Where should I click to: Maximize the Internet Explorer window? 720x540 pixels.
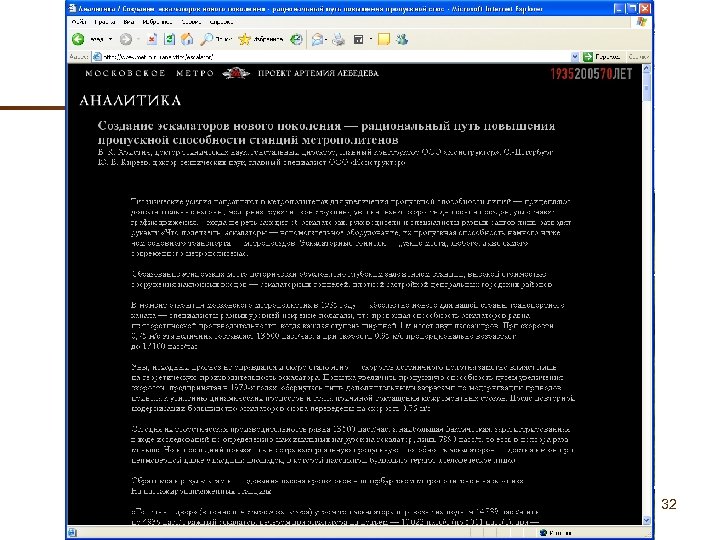pyautogui.click(x=632, y=8)
